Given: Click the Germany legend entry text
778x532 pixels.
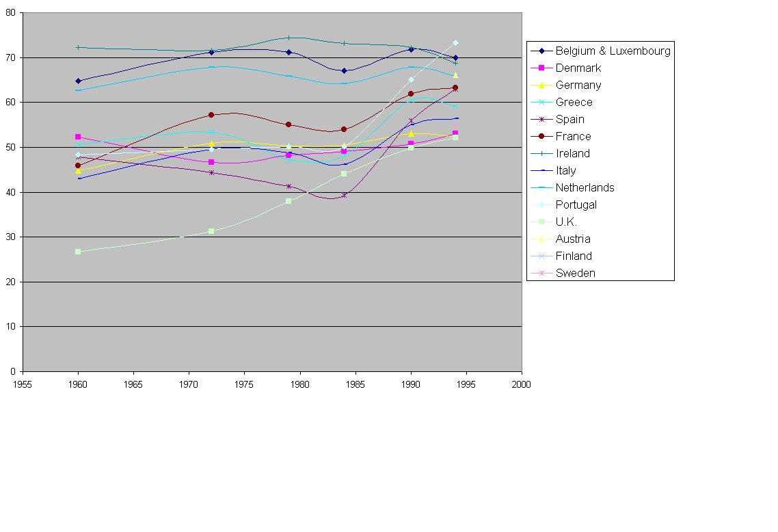Looking at the screenshot, I should [x=578, y=85].
